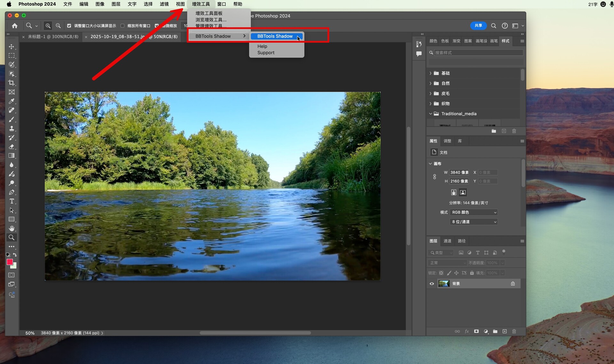Select the Brush tool
Image resolution: width=614 pixels, height=364 pixels.
[x=12, y=119]
